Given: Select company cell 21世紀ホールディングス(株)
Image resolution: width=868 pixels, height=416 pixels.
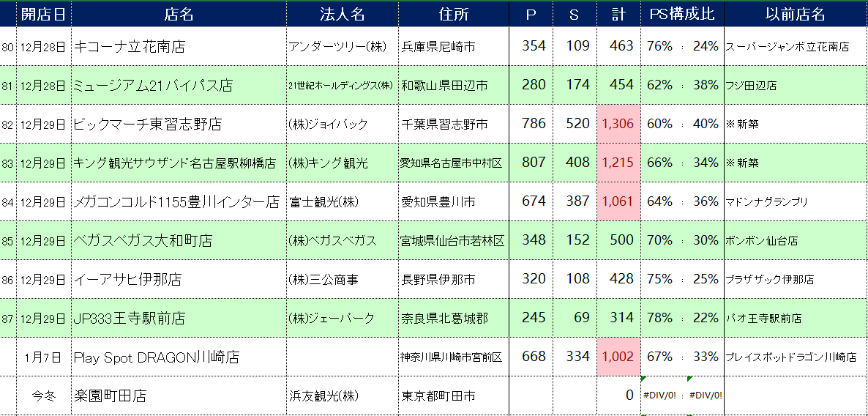Looking at the screenshot, I should (x=341, y=85).
